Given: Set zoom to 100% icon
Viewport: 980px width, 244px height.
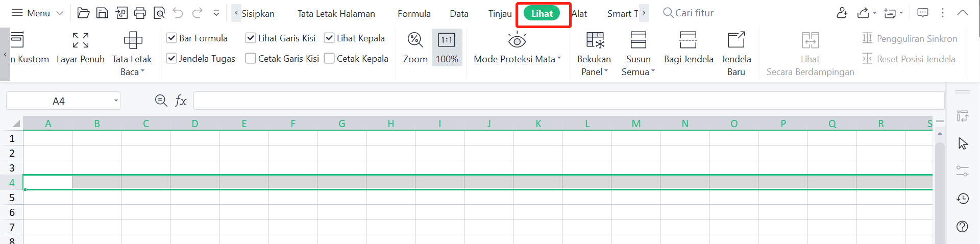Looking at the screenshot, I should [447, 40].
